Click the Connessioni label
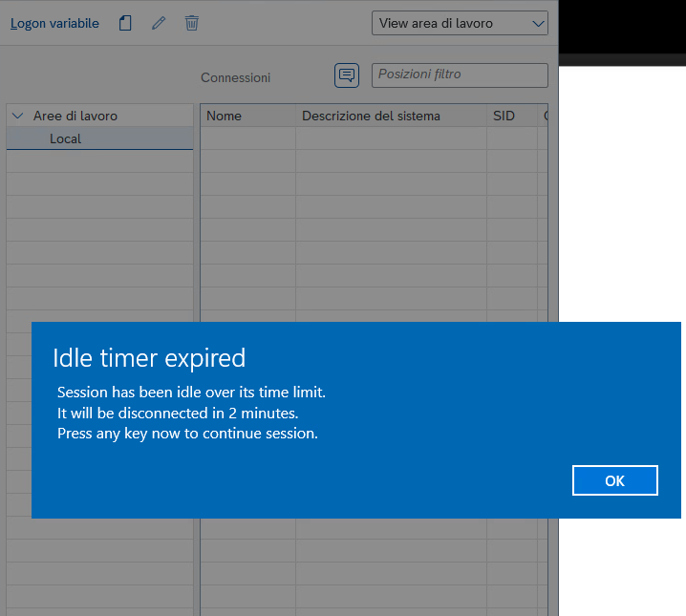The width and height of the screenshot is (686, 616). (x=235, y=77)
